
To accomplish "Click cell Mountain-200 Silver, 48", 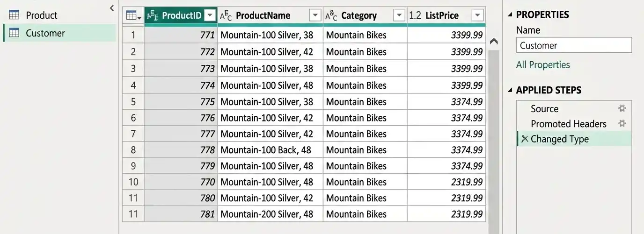I will pyautogui.click(x=271, y=214).
